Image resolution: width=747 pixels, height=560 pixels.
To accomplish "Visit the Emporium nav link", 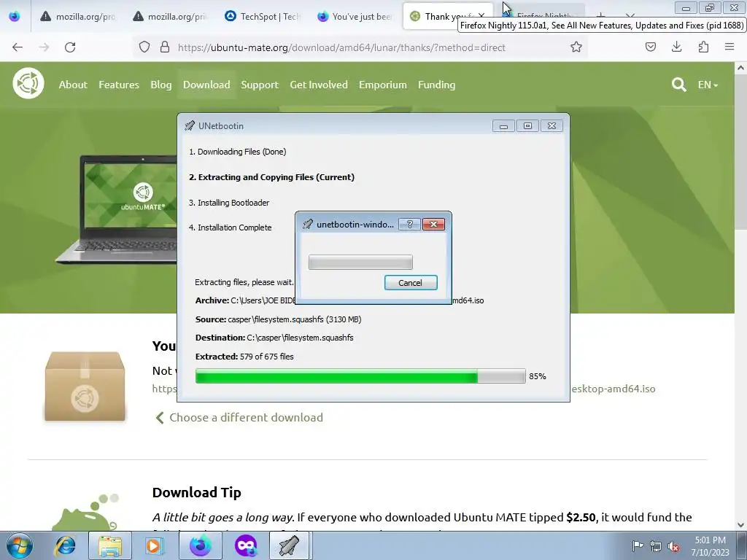I will tap(382, 85).
